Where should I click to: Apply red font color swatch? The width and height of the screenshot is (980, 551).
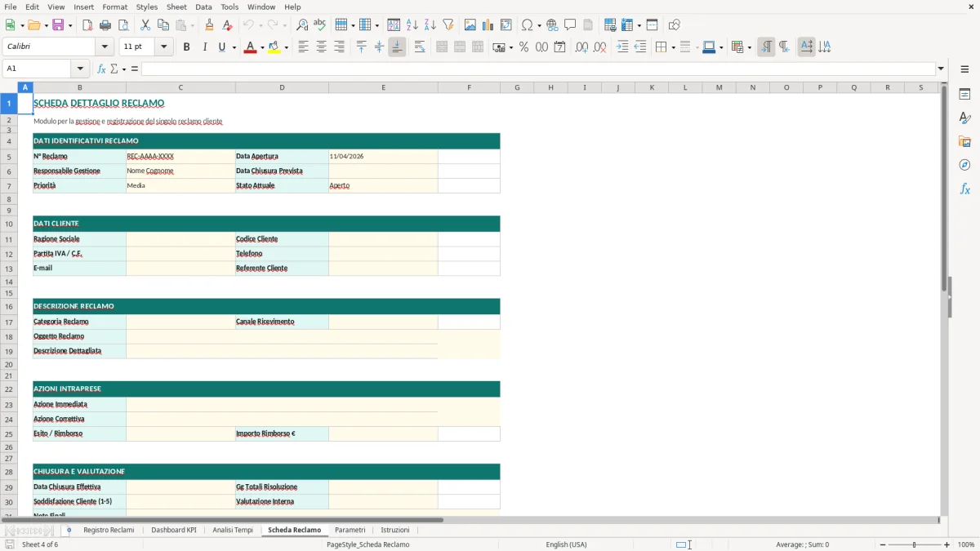pos(249,47)
